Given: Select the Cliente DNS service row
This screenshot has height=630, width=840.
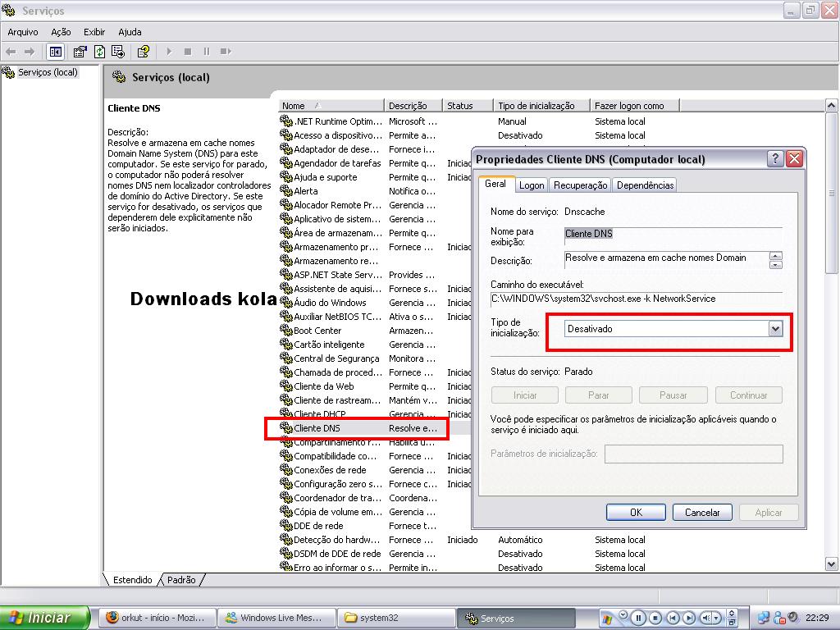Looking at the screenshot, I should [358, 428].
